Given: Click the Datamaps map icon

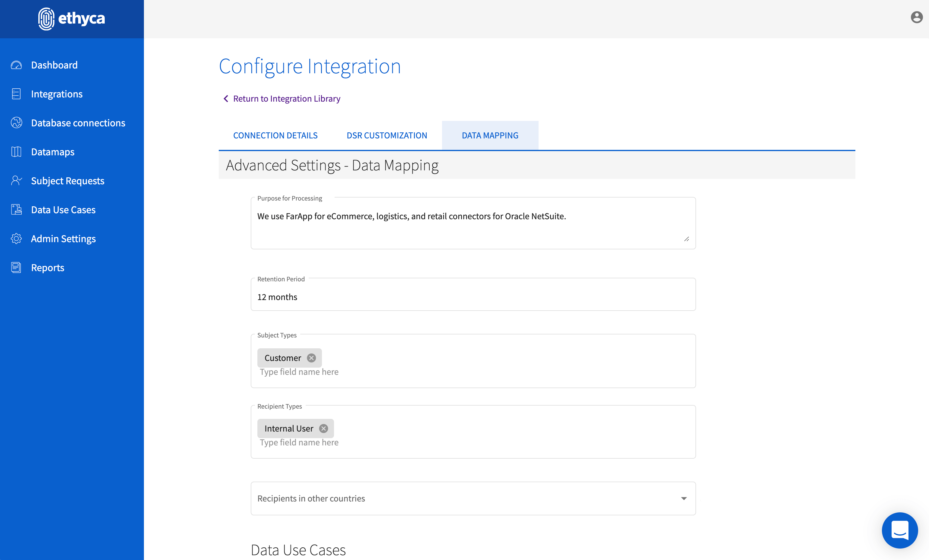Looking at the screenshot, I should (16, 152).
